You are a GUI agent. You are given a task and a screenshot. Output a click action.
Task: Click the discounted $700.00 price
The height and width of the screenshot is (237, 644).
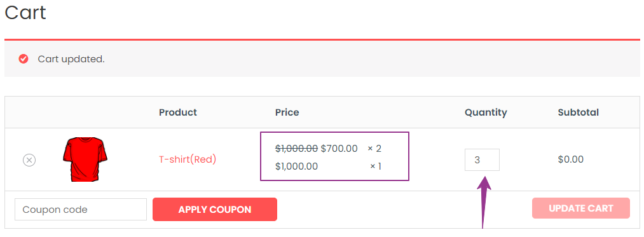339,148
